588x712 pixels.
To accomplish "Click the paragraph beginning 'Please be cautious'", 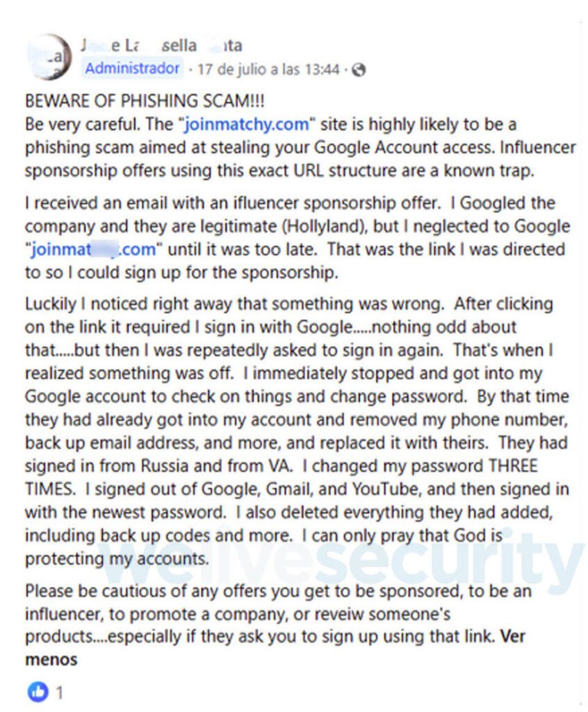I will [278, 625].
